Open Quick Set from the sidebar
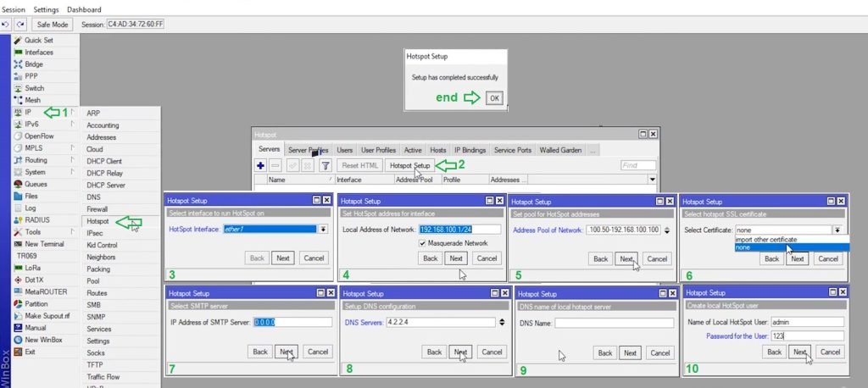The width and height of the screenshot is (868, 388). tap(38, 40)
